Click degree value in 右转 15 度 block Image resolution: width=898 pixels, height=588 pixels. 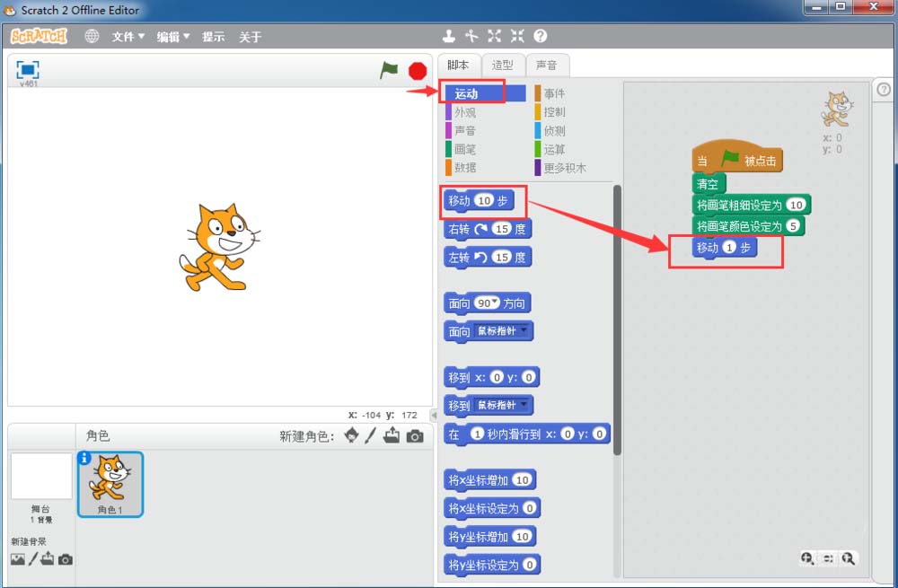click(x=502, y=229)
